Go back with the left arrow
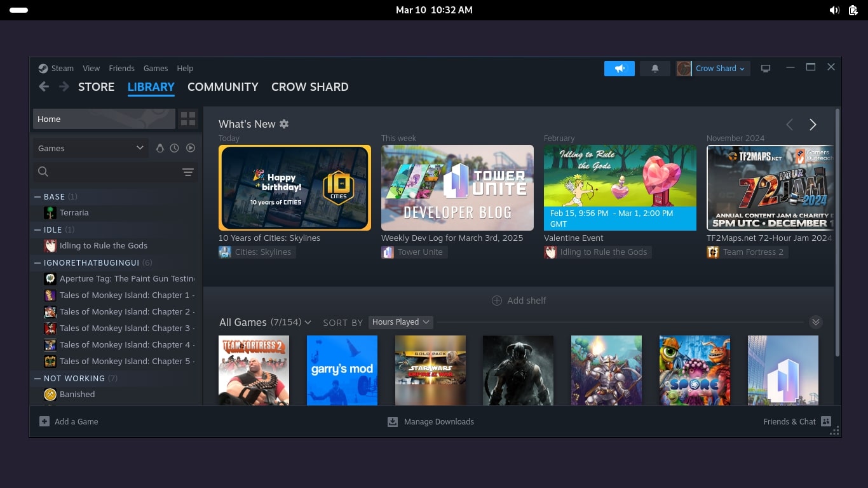The height and width of the screenshot is (488, 868). coord(44,87)
